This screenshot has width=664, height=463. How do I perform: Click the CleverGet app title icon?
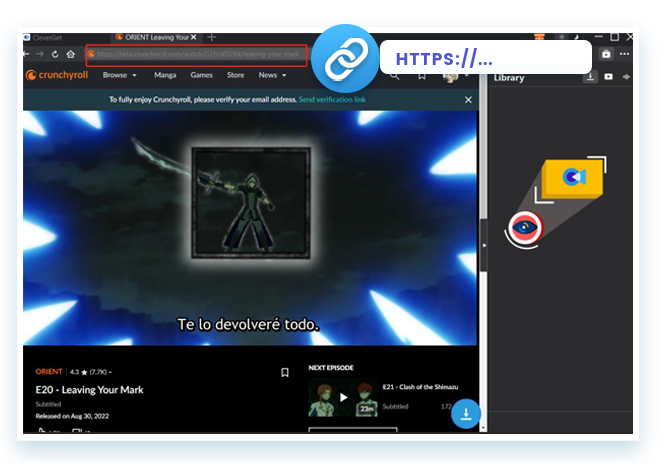(x=27, y=37)
